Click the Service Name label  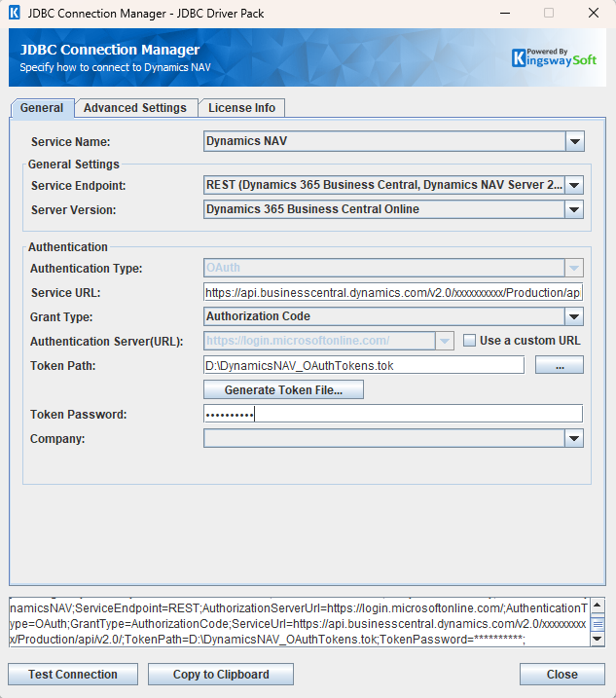(x=70, y=142)
